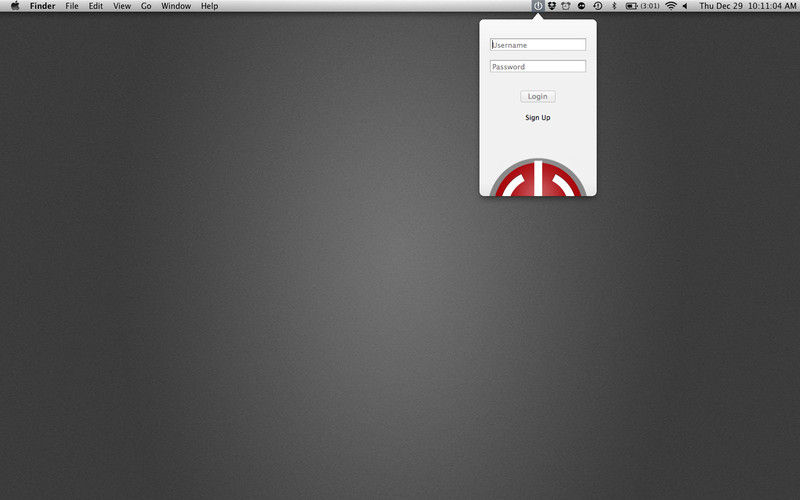Click the Password input field
Image resolution: width=800 pixels, height=500 pixels.
tap(538, 66)
